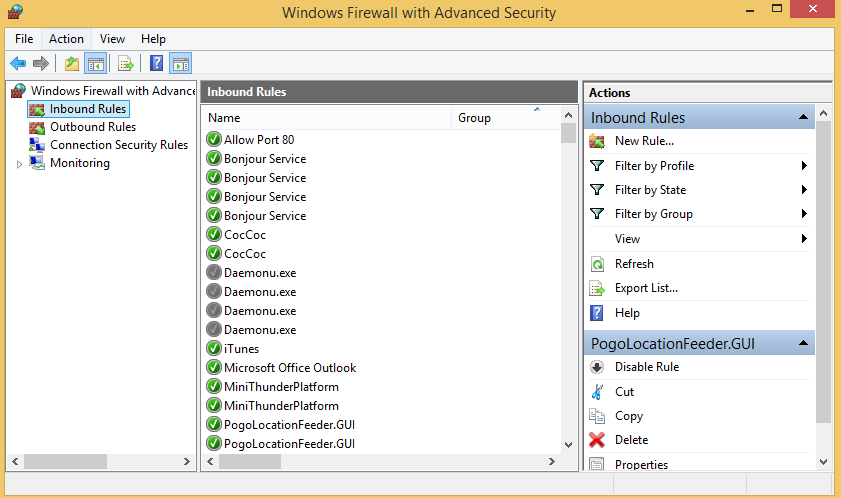
Task: Expand the Monitoring tree node
Action: (x=19, y=164)
